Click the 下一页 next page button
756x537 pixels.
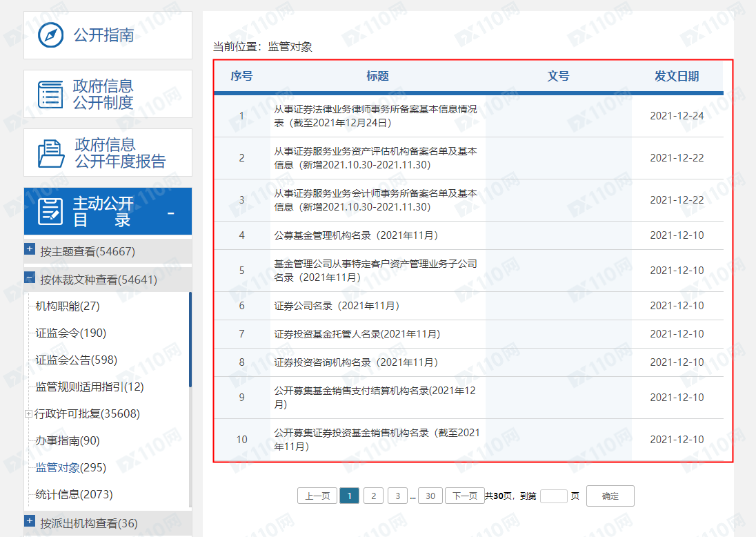coord(465,496)
